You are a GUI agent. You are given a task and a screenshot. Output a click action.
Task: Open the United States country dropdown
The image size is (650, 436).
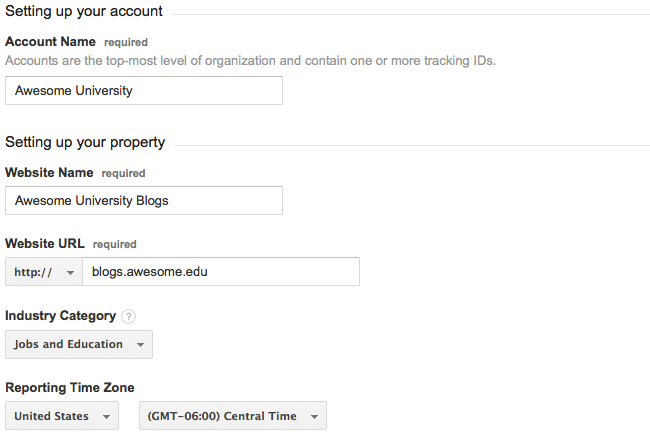tap(62, 416)
